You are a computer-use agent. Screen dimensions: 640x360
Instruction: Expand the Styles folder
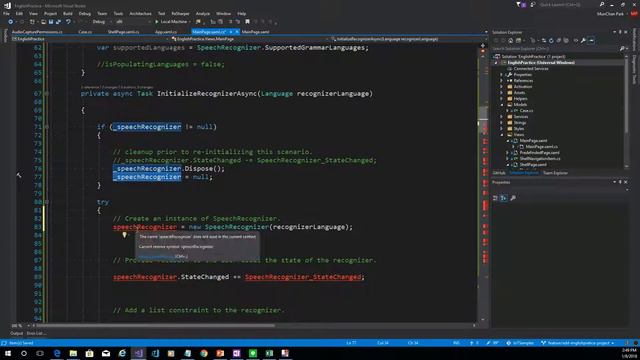[501, 129]
